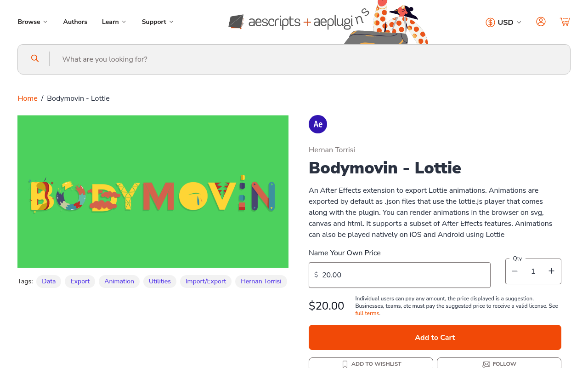The width and height of the screenshot is (588, 368).
Task: Select the Authors menu item
Action: [75, 21]
